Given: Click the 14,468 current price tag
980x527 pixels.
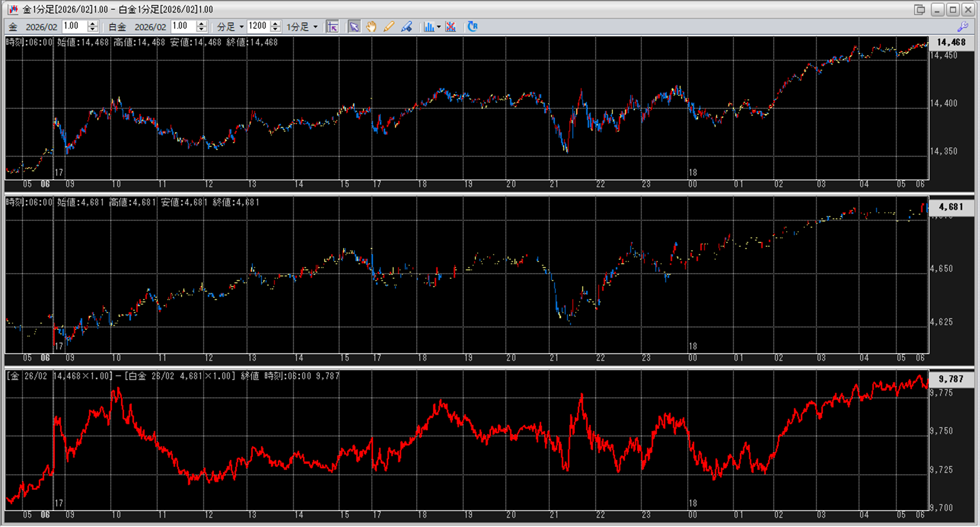Looking at the screenshot, I should [x=951, y=42].
